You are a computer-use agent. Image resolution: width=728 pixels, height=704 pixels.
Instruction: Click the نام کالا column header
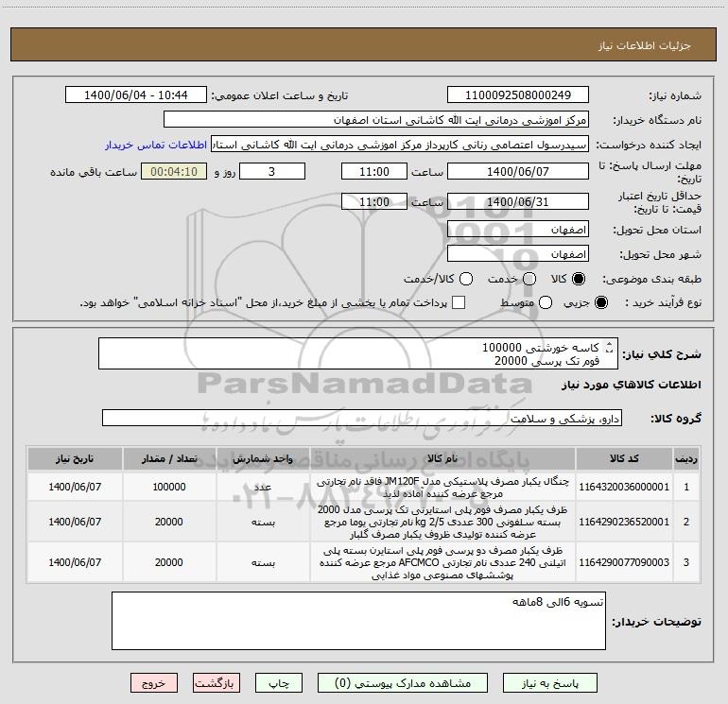click(442, 458)
